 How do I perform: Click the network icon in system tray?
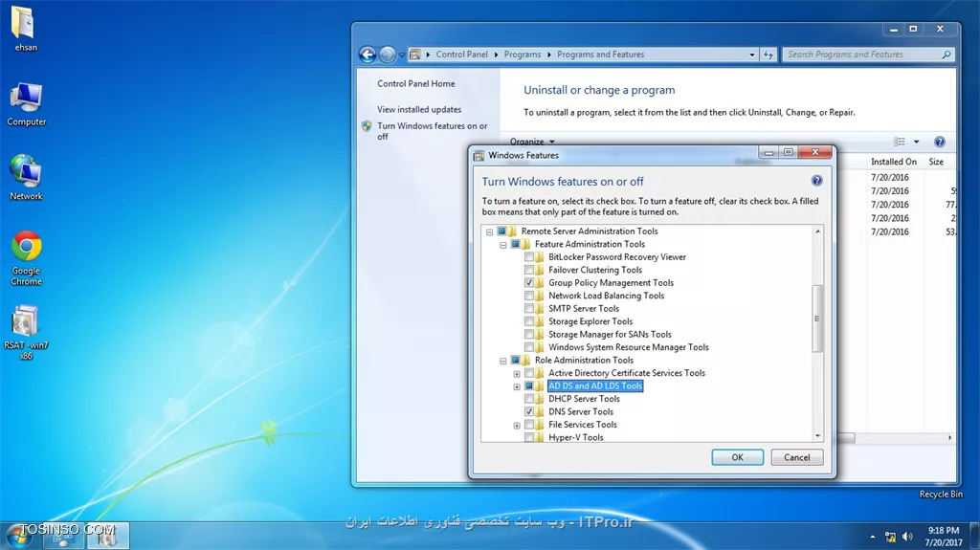(x=890, y=537)
